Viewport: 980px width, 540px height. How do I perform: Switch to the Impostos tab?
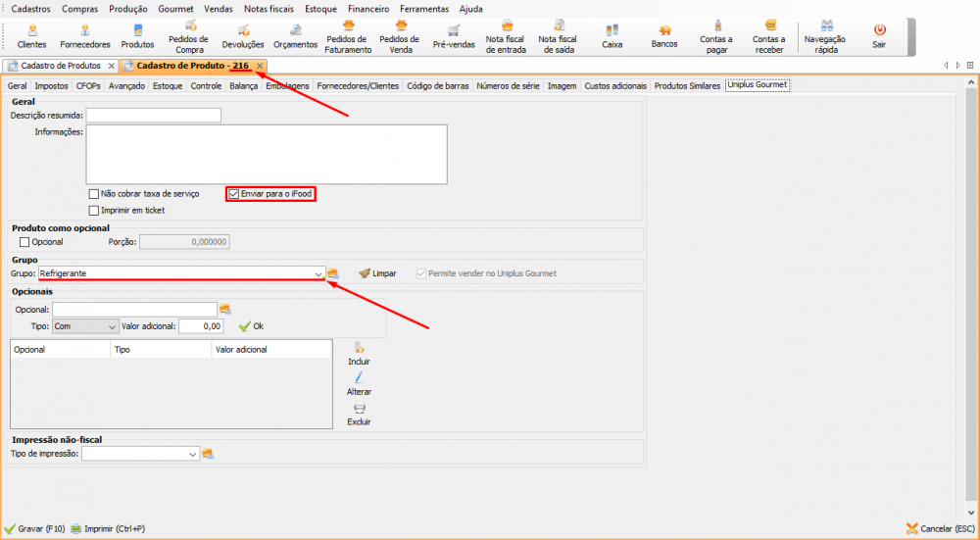[x=51, y=86]
